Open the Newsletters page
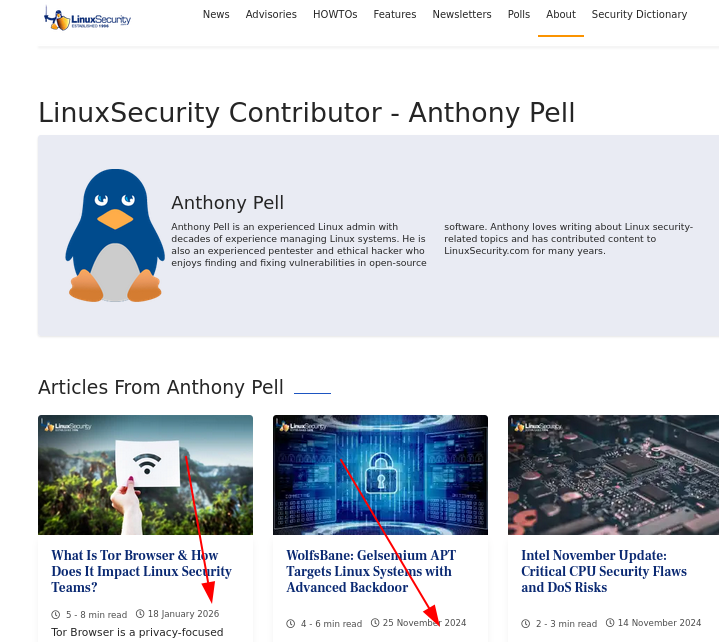The image size is (719, 642). (x=462, y=15)
